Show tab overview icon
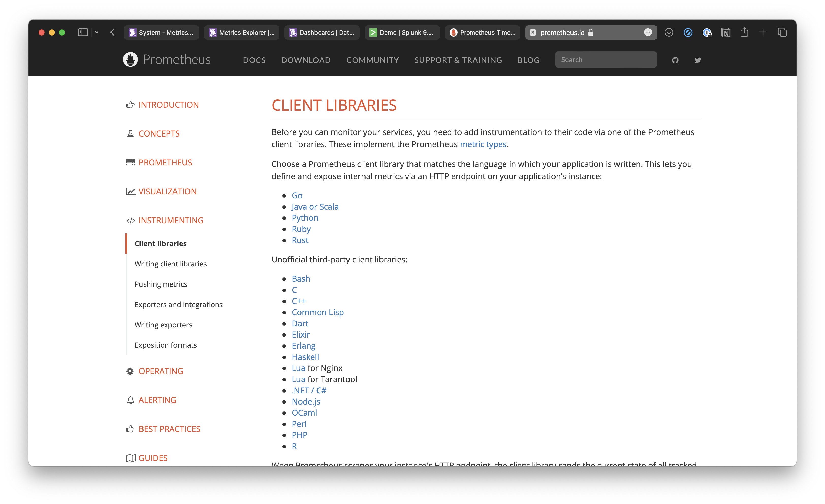 782,32
